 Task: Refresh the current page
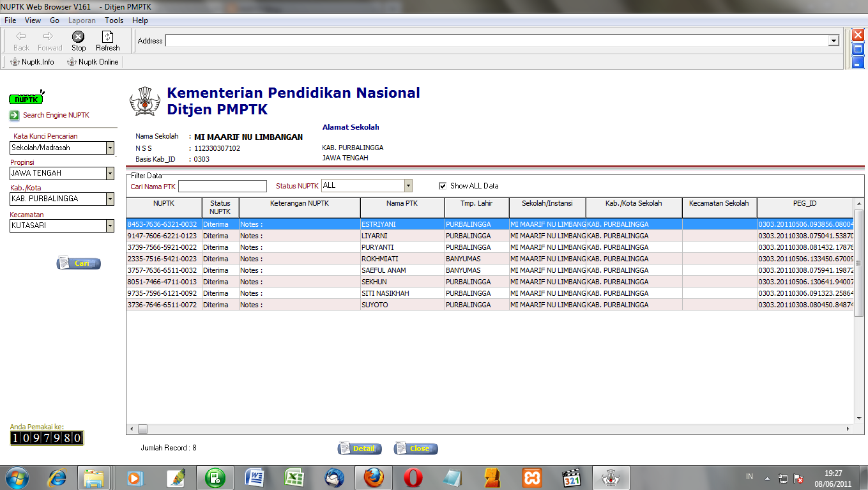[108, 42]
